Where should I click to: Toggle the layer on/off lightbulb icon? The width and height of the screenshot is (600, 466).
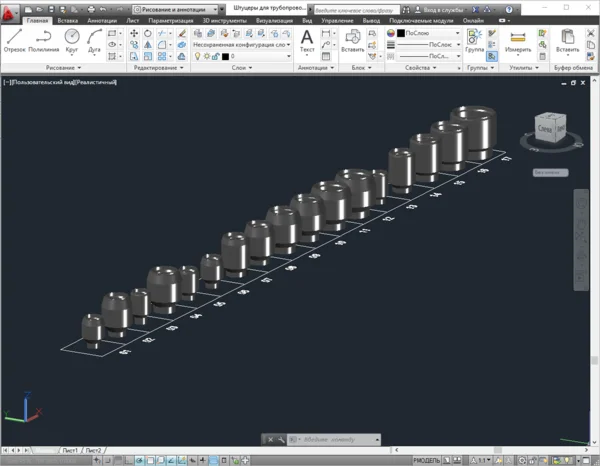tap(197, 56)
